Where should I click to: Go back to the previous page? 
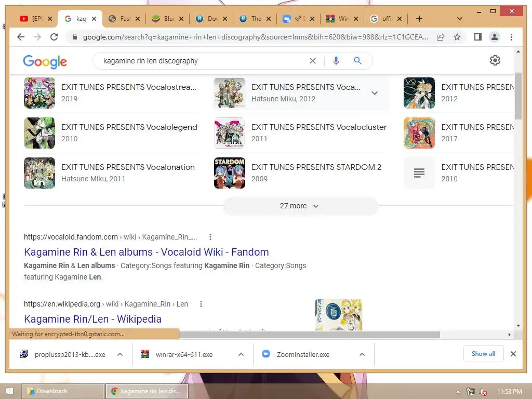21,37
